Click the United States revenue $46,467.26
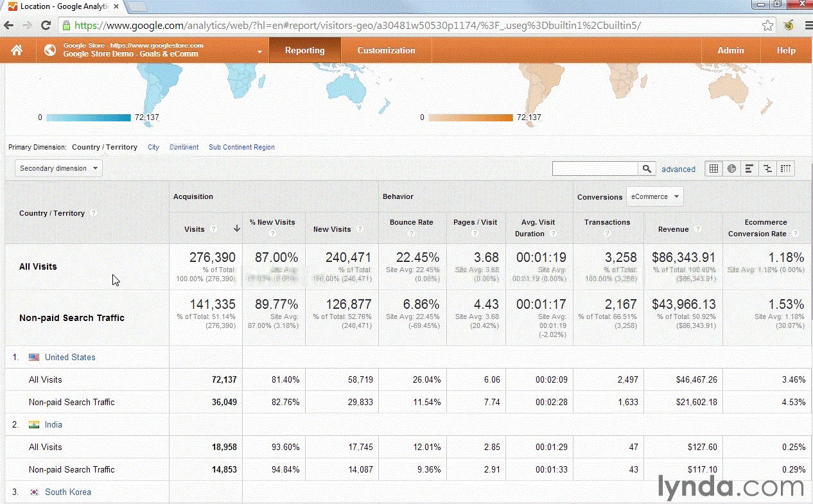813x504 pixels. point(697,379)
